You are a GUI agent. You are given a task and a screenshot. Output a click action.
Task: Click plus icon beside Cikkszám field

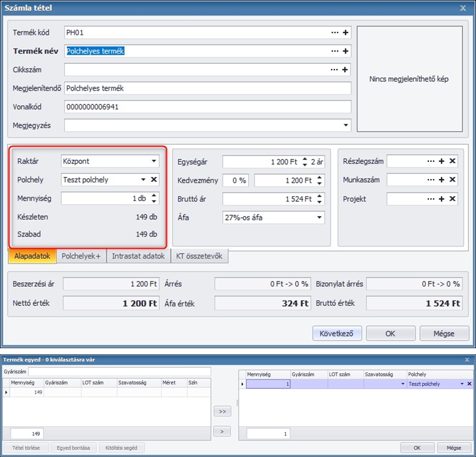point(345,70)
